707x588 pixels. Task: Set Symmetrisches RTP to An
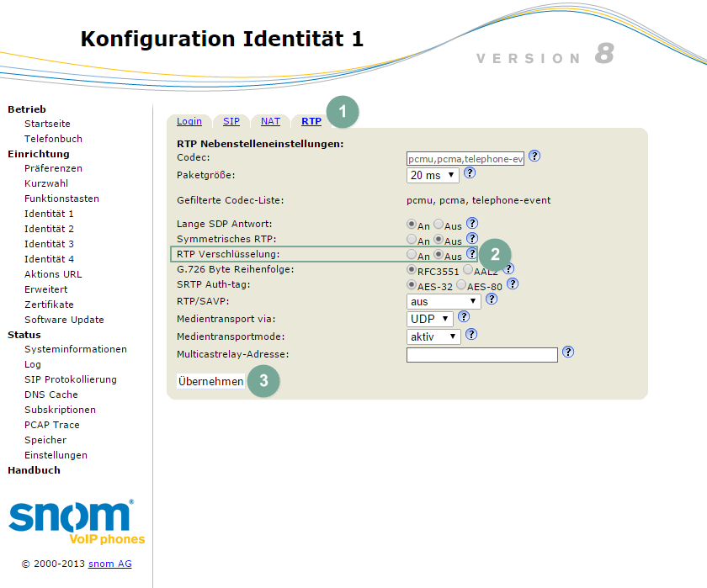[x=412, y=240]
